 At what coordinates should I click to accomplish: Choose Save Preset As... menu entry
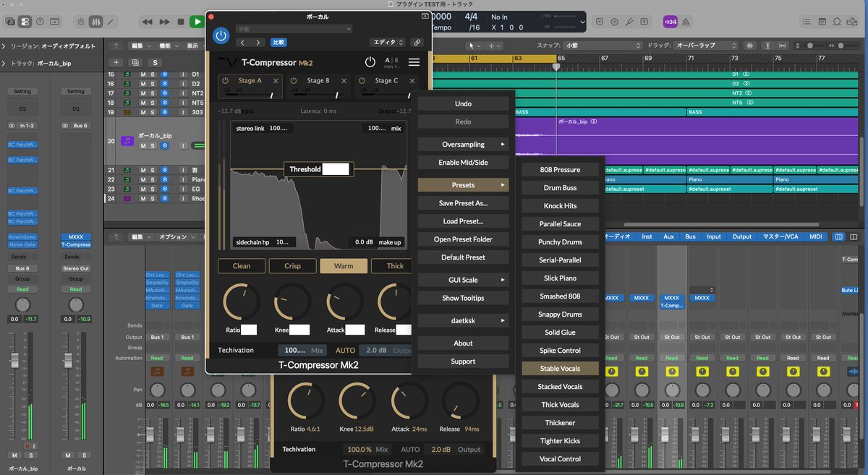pyautogui.click(x=463, y=203)
